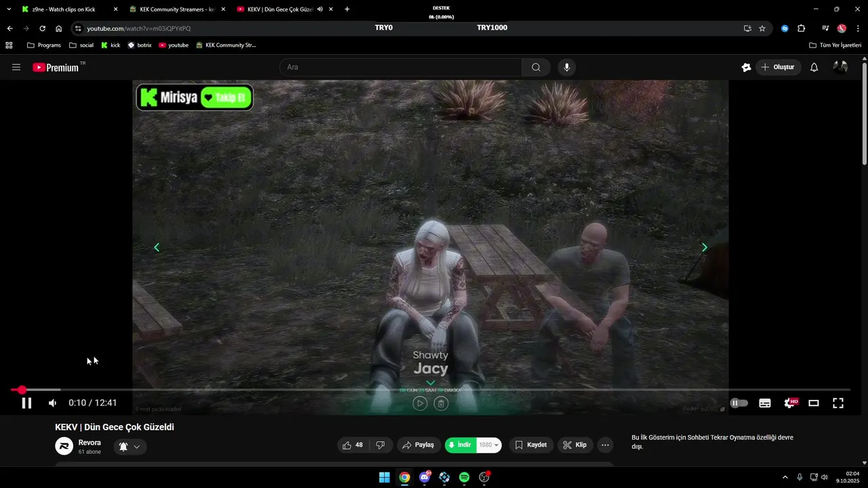Click the right green arrow in the video
Screen dimensions: 868x488
[704, 247]
